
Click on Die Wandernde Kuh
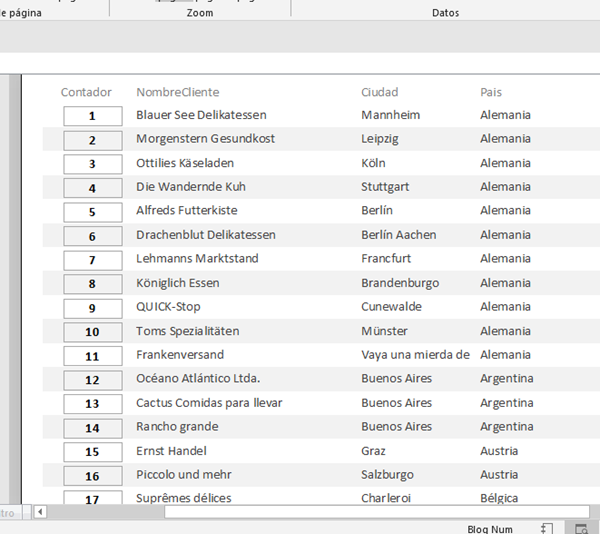click(191, 187)
